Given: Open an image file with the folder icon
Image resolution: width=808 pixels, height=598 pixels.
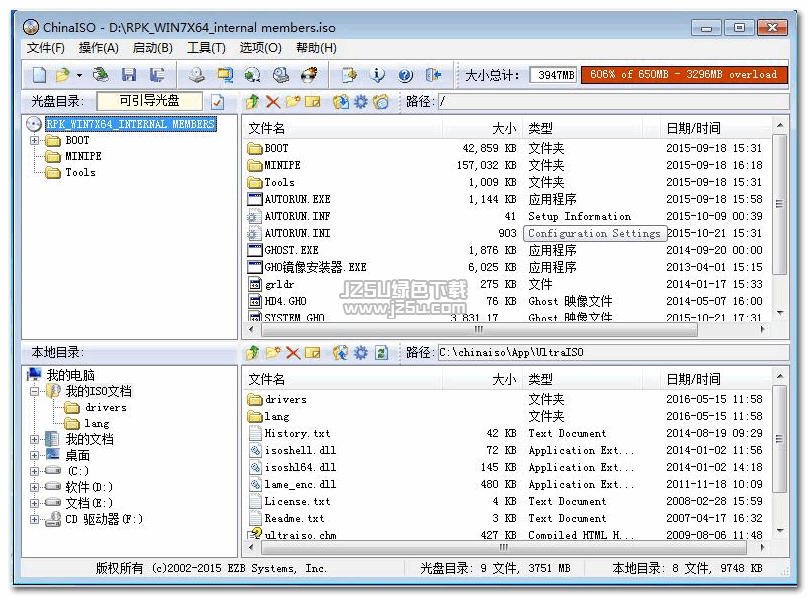Looking at the screenshot, I should (x=62, y=75).
